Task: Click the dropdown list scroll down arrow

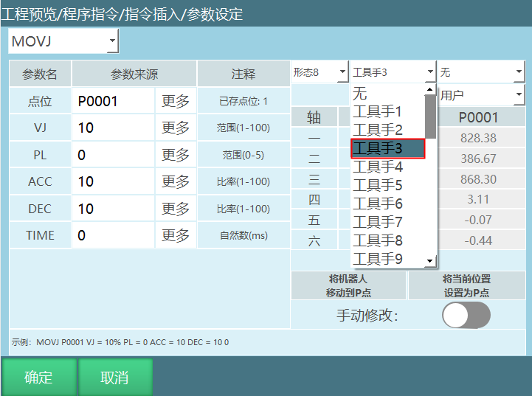Action: (431, 260)
